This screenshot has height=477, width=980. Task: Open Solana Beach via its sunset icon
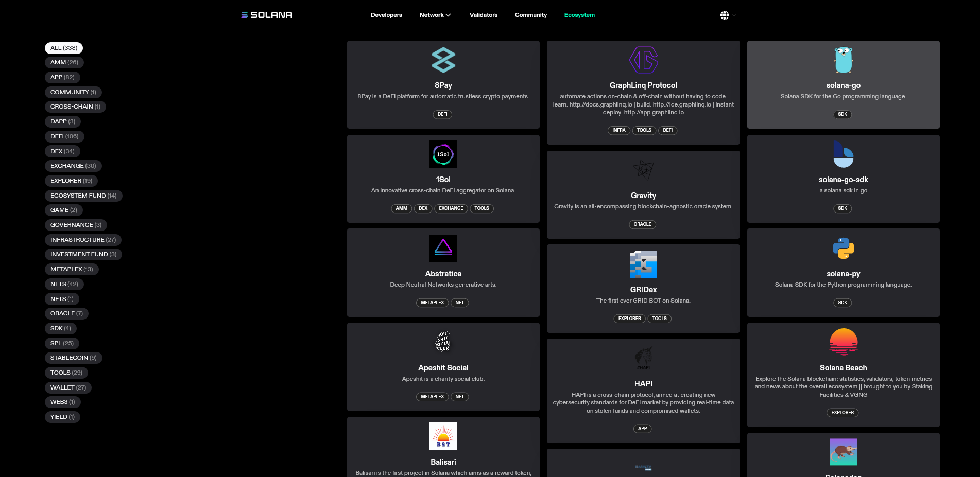coord(843,342)
